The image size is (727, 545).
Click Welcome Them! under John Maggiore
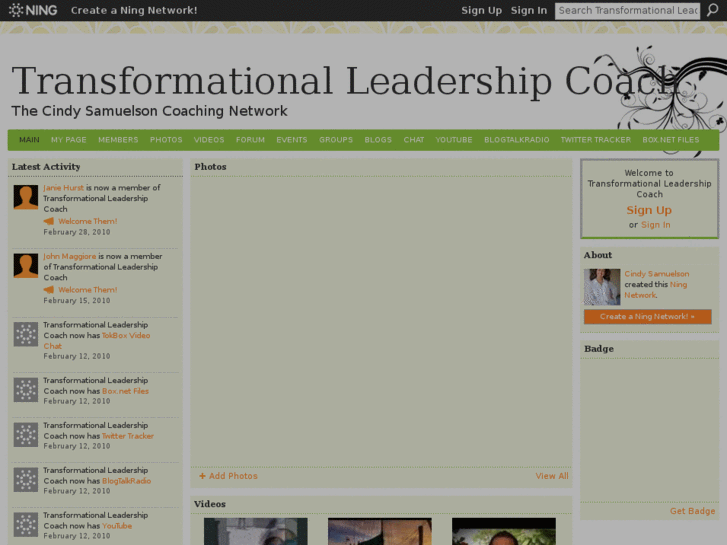[x=88, y=290]
